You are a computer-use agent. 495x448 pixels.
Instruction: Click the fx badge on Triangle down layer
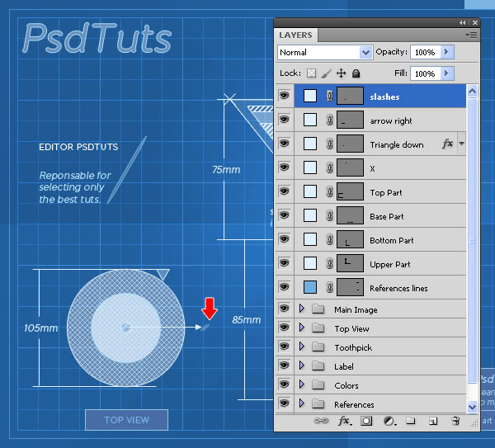(448, 144)
